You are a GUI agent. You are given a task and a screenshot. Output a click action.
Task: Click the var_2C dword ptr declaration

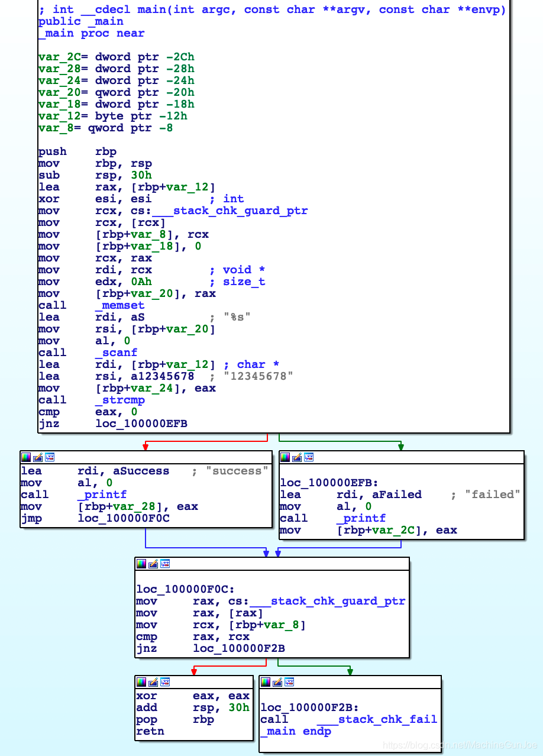tap(116, 57)
